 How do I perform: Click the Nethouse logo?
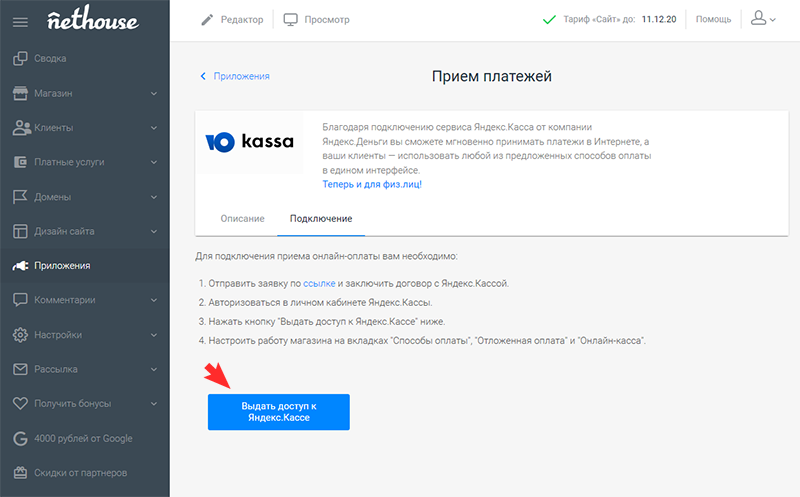92,19
